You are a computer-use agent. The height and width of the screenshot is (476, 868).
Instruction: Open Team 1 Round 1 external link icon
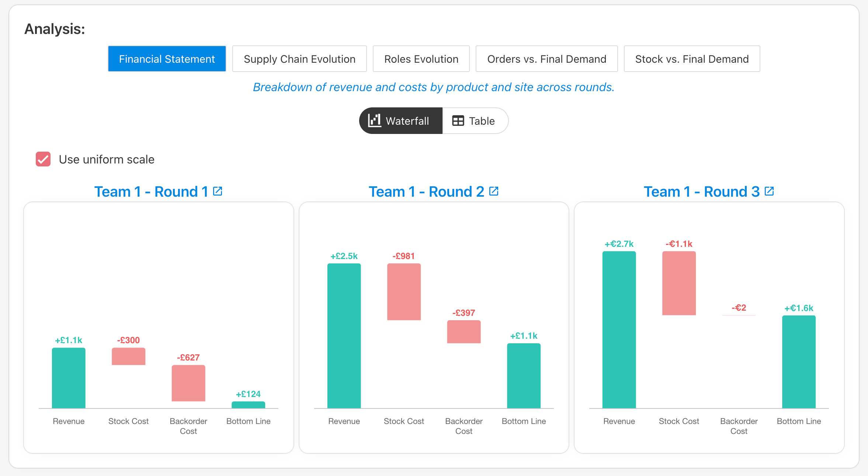[x=218, y=191]
